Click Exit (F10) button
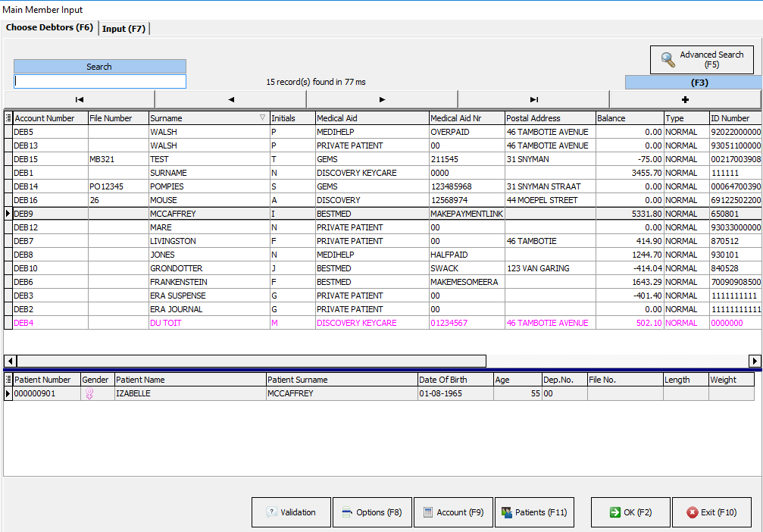 [x=711, y=512]
